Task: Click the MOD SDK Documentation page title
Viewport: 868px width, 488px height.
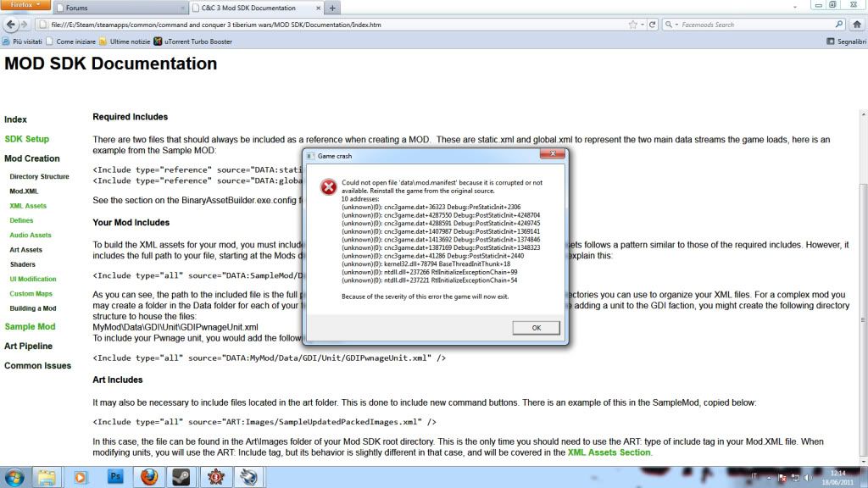Action: point(111,64)
